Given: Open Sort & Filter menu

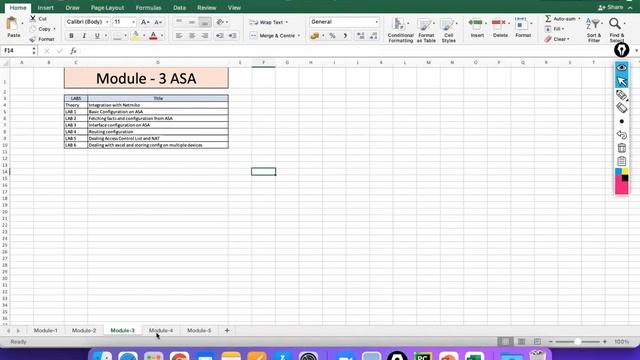Looking at the screenshot, I should (593, 30).
